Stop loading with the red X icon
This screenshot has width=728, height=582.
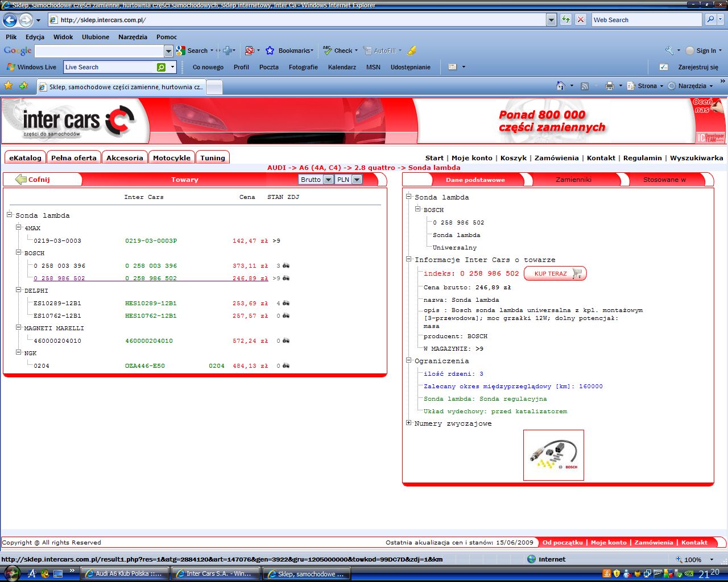[581, 20]
